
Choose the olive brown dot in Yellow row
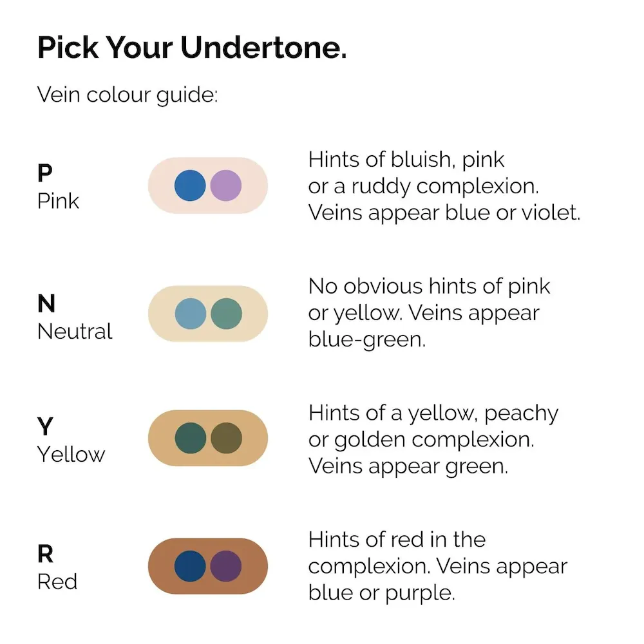click(226, 438)
